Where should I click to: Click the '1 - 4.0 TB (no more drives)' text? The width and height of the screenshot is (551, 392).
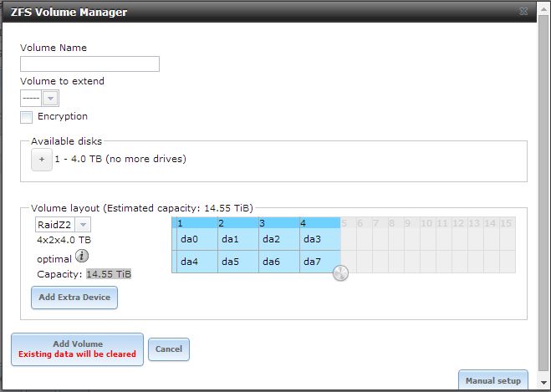tap(120, 159)
